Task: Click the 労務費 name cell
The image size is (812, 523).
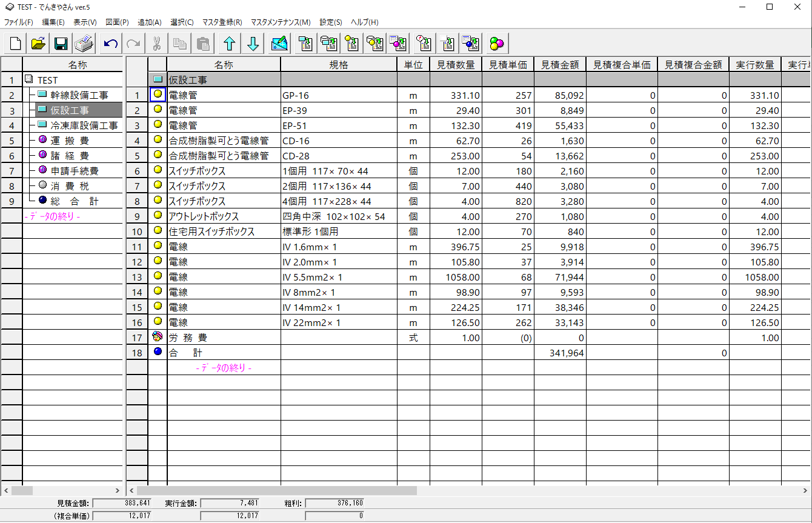Action: 224,338
